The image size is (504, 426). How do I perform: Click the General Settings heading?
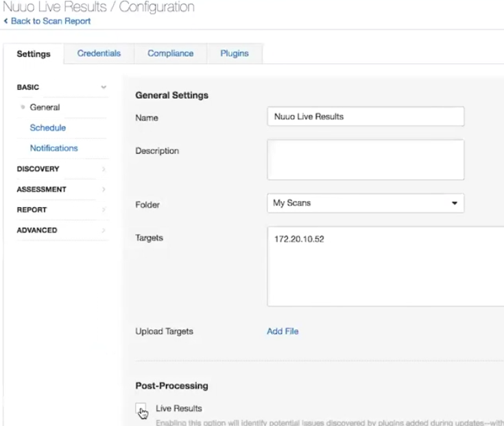pos(171,95)
